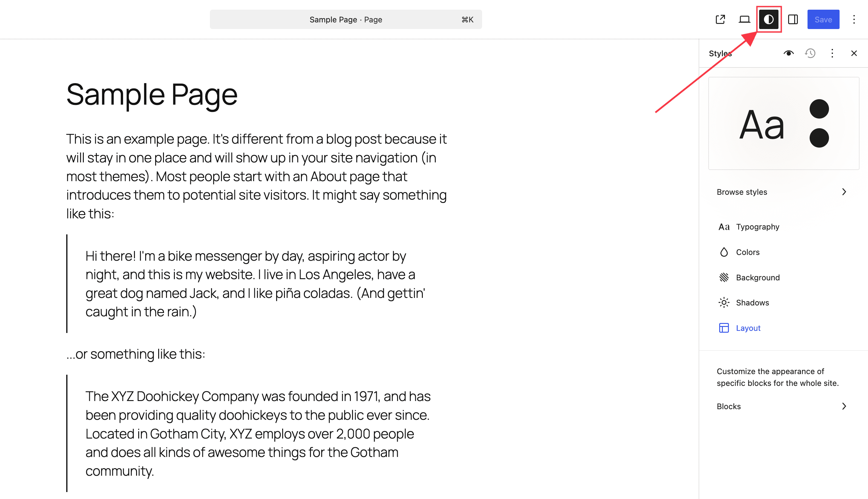The width and height of the screenshot is (868, 499).
Task: Open the style Revisions history
Action: coord(810,54)
